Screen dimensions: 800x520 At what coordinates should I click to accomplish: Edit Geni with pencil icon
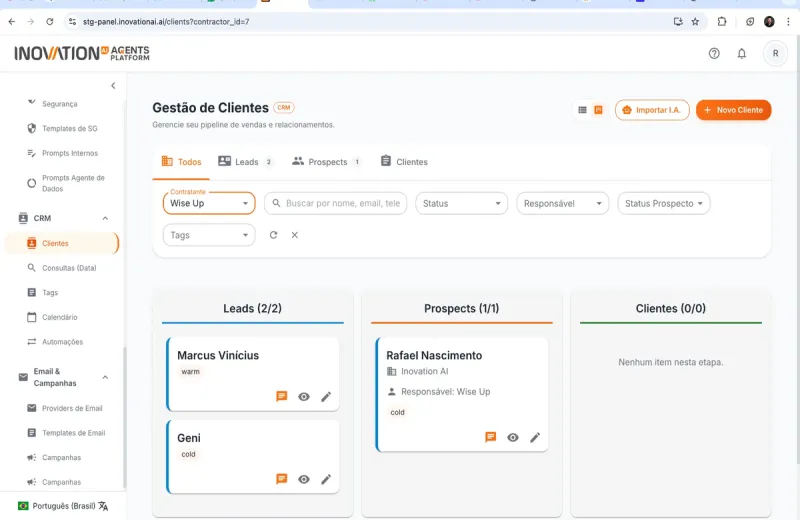[326, 479]
